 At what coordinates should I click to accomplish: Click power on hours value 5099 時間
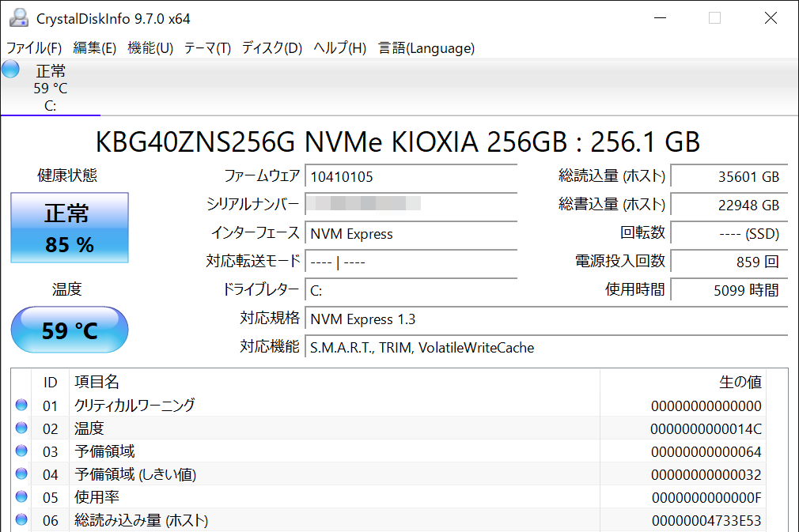pos(729,291)
